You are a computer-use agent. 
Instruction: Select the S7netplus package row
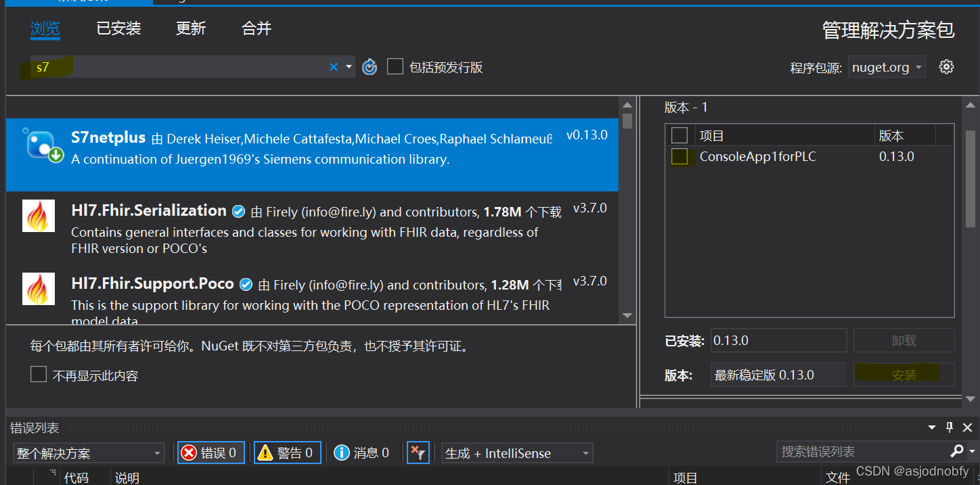(x=312, y=154)
